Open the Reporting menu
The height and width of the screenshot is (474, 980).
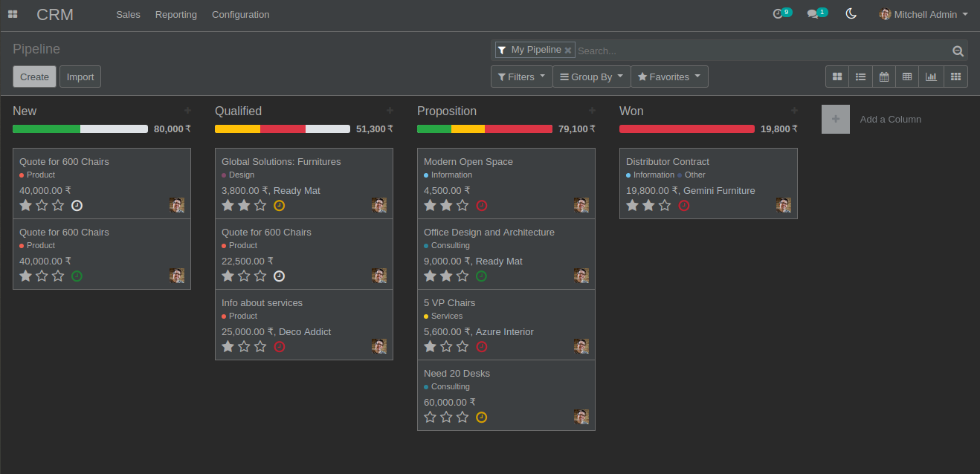coord(176,14)
